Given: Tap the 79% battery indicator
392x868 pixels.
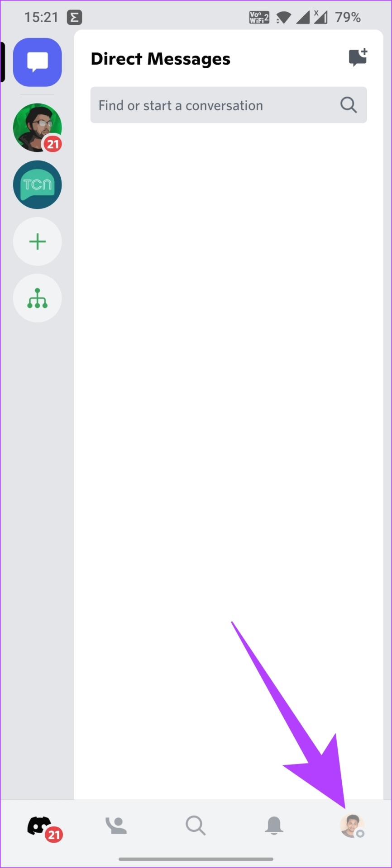Looking at the screenshot, I should (x=348, y=18).
